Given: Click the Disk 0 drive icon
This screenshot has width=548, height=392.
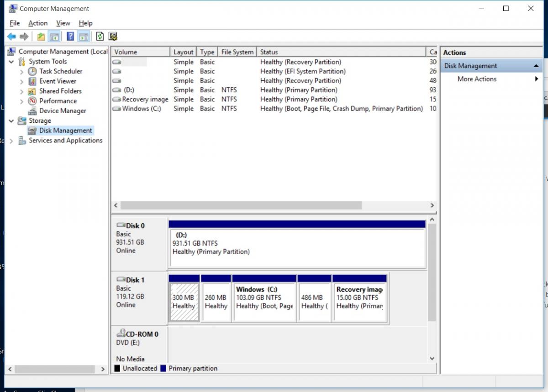Looking at the screenshot, I should coord(121,225).
